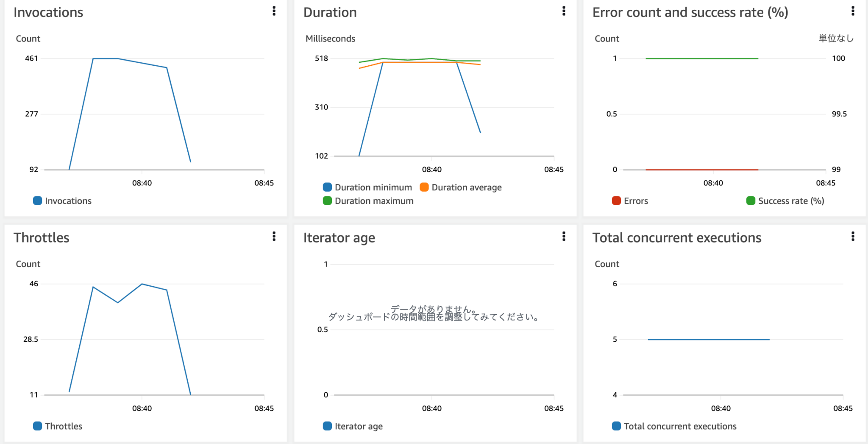The image size is (868, 444).
Task: Open Error count and success rate menu
Action: 853,11
